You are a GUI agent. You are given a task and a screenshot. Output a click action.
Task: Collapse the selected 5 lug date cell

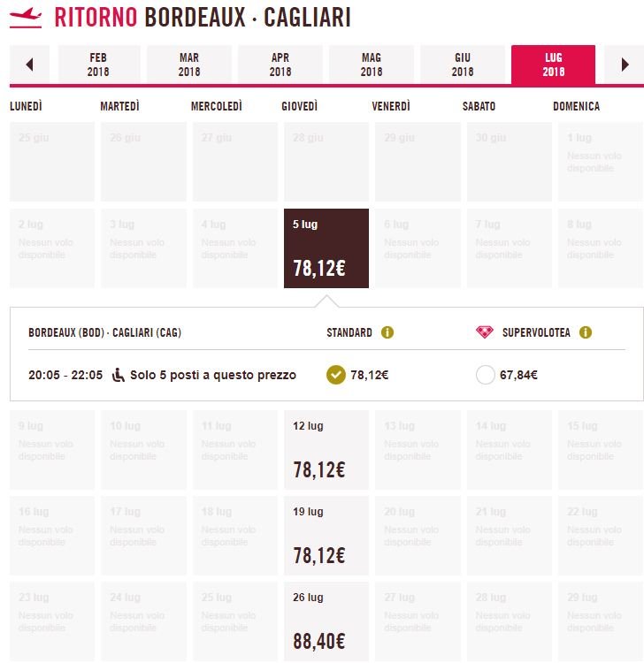(326, 248)
